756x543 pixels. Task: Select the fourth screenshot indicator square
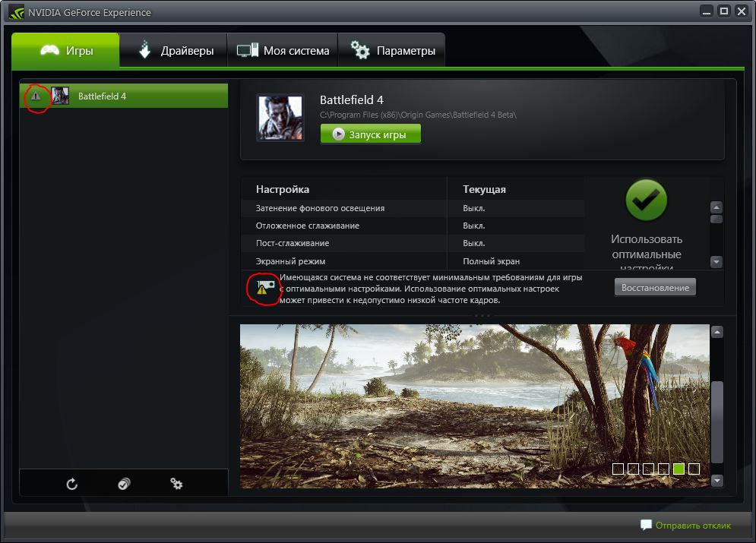click(663, 469)
